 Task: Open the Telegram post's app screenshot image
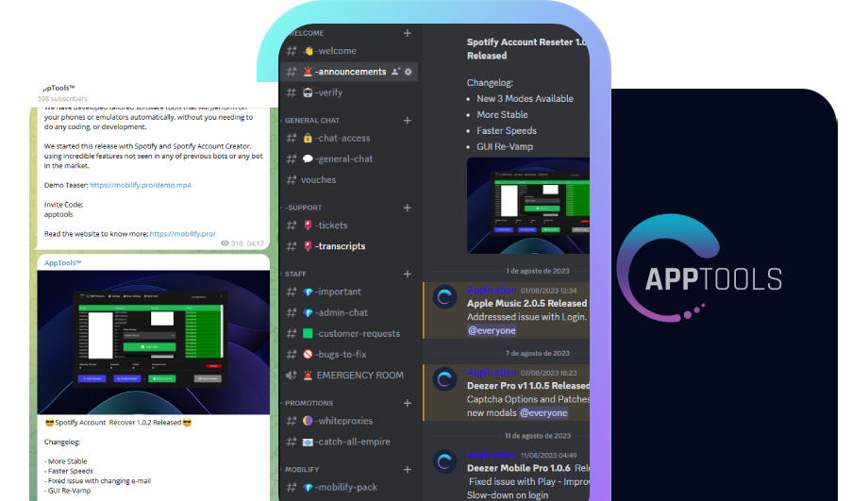[152, 335]
